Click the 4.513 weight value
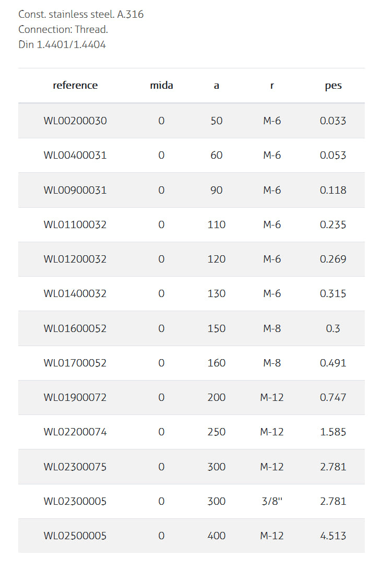This screenshot has height=569, width=392. (333, 536)
